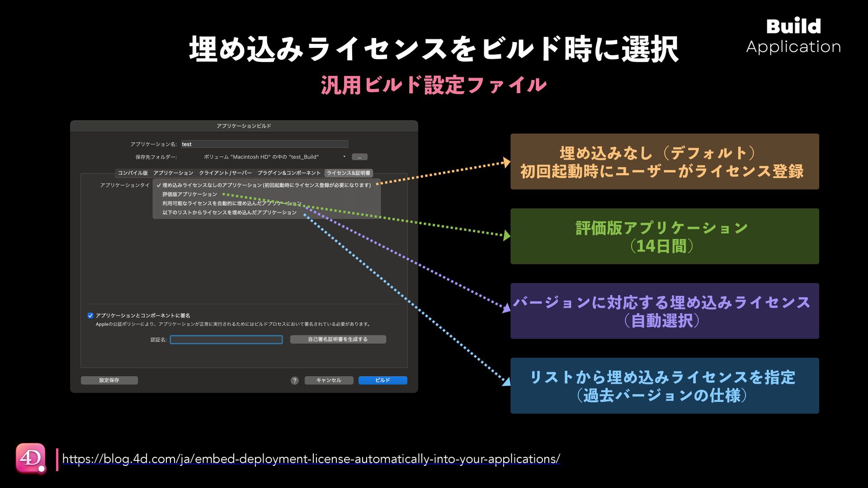
Task: Select the ライセンス&証明書 tab
Action: click(x=348, y=173)
